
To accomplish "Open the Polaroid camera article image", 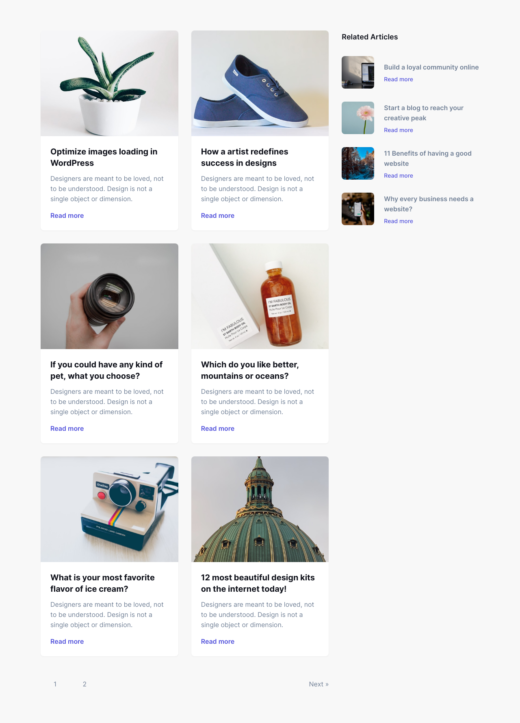I will [x=109, y=509].
